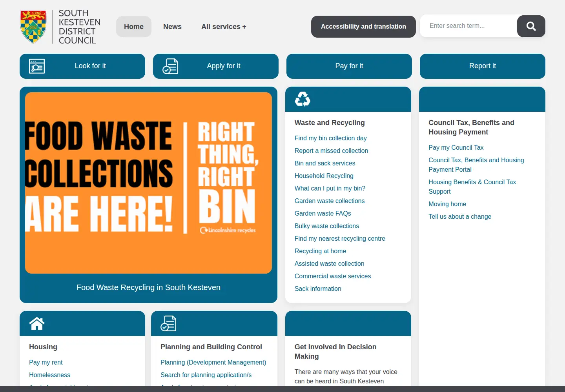The image size is (565, 392).
Task: Open Homelessness link
Action: click(49, 375)
